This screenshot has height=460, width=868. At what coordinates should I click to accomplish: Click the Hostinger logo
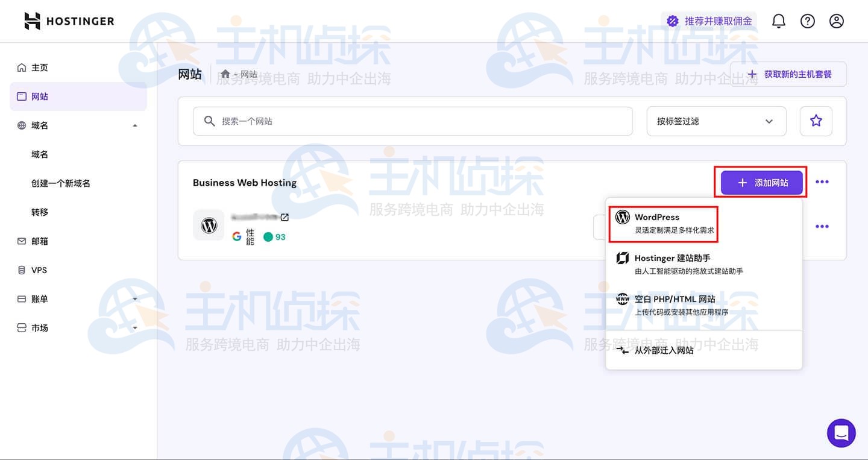69,21
